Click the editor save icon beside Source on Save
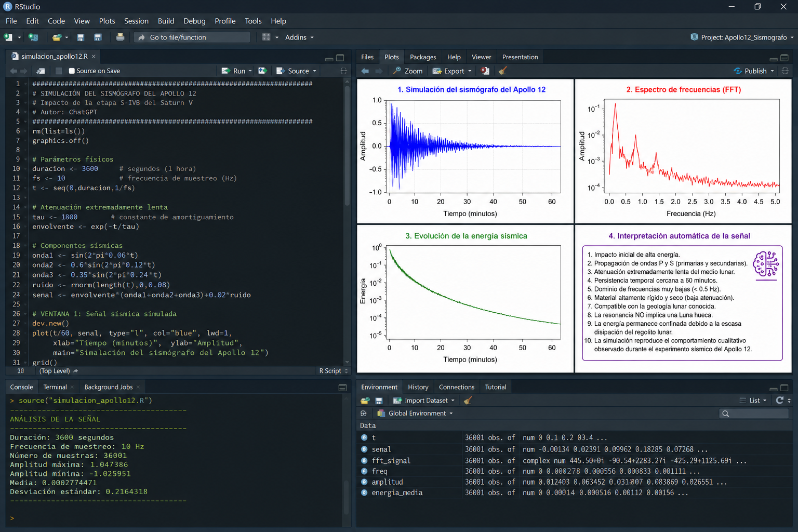798x532 pixels. tap(59, 71)
